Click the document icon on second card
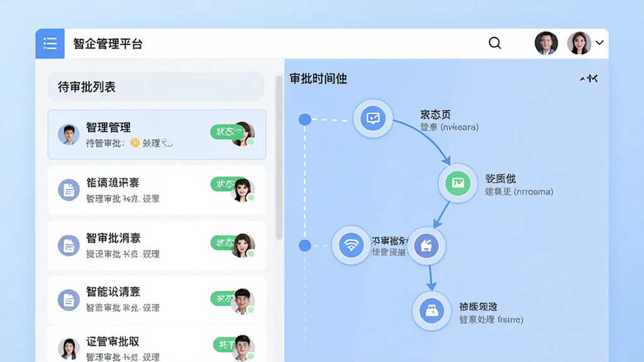This screenshot has width=644, height=362. [x=69, y=190]
